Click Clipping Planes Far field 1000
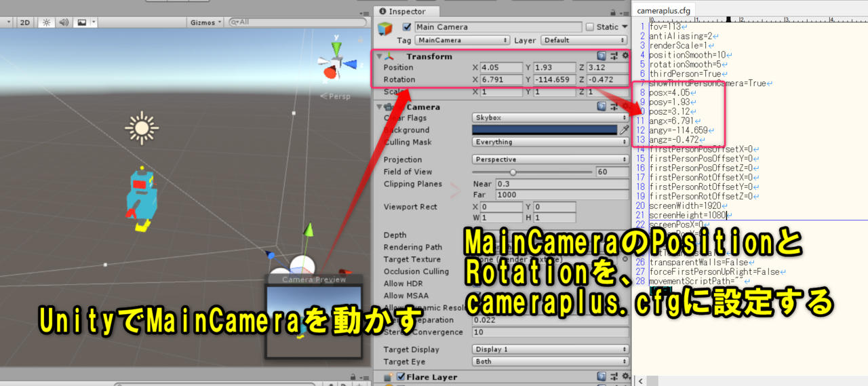Screen dimensions: 868x386 [x=562, y=195]
